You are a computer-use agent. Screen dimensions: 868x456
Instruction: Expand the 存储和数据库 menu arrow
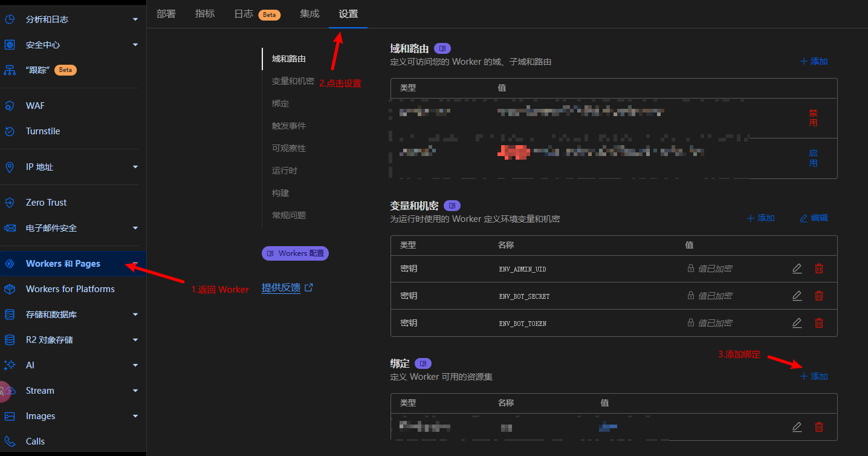point(135,314)
